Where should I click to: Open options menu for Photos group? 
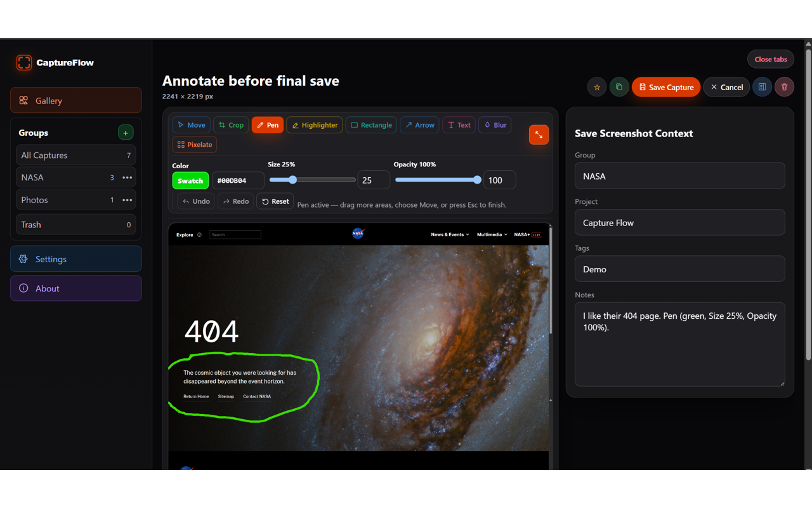[128, 200]
